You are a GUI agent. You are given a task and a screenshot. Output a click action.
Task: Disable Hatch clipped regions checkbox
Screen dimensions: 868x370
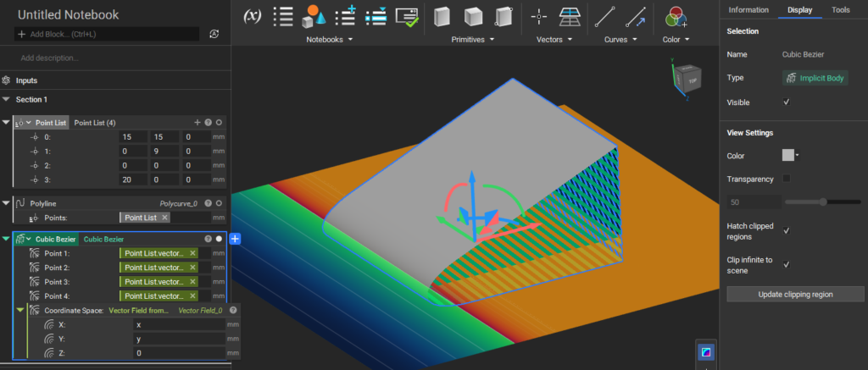(787, 229)
